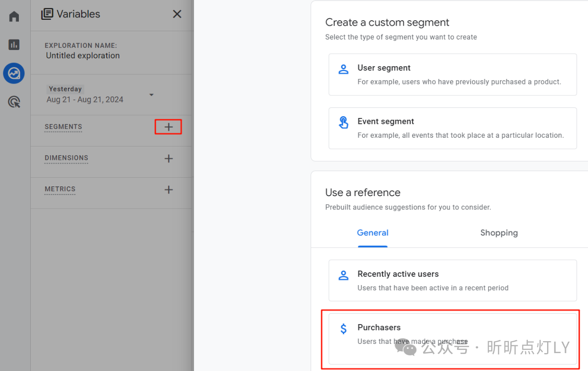Screen dimensions: 588x371
Task: Click the Recently active users person icon
Action: pyautogui.click(x=343, y=275)
